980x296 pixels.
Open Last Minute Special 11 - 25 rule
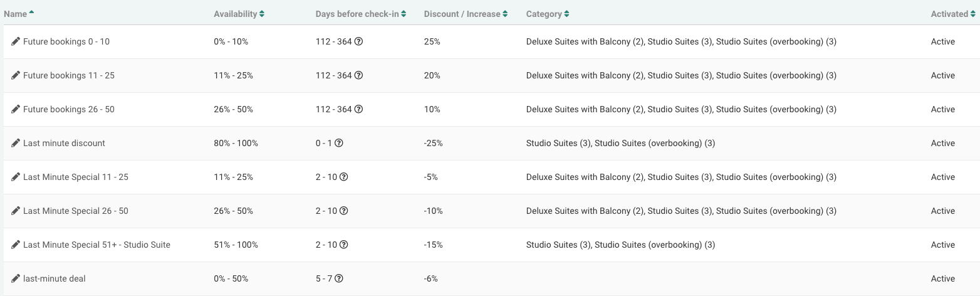point(75,177)
